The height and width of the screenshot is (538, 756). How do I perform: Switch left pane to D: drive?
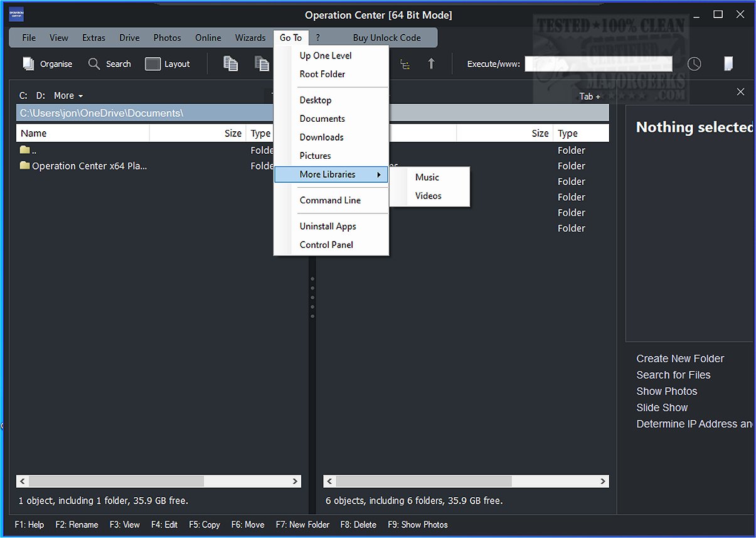pos(41,95)
